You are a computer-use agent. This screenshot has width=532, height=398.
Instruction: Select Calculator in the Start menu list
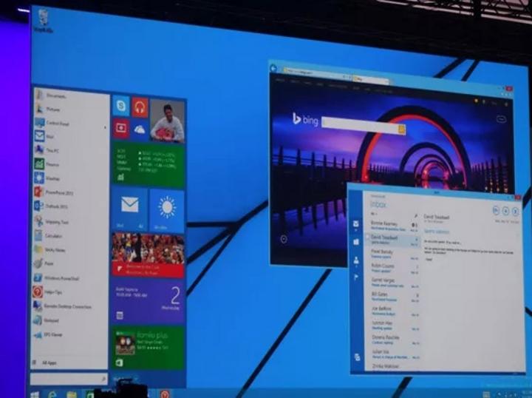(x=53, y=236)
